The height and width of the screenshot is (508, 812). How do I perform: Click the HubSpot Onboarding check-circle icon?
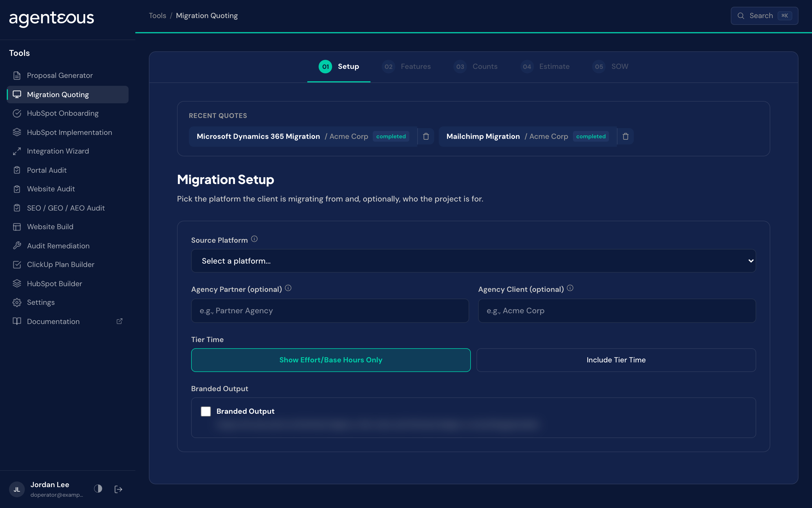click(x=17, y=113)
